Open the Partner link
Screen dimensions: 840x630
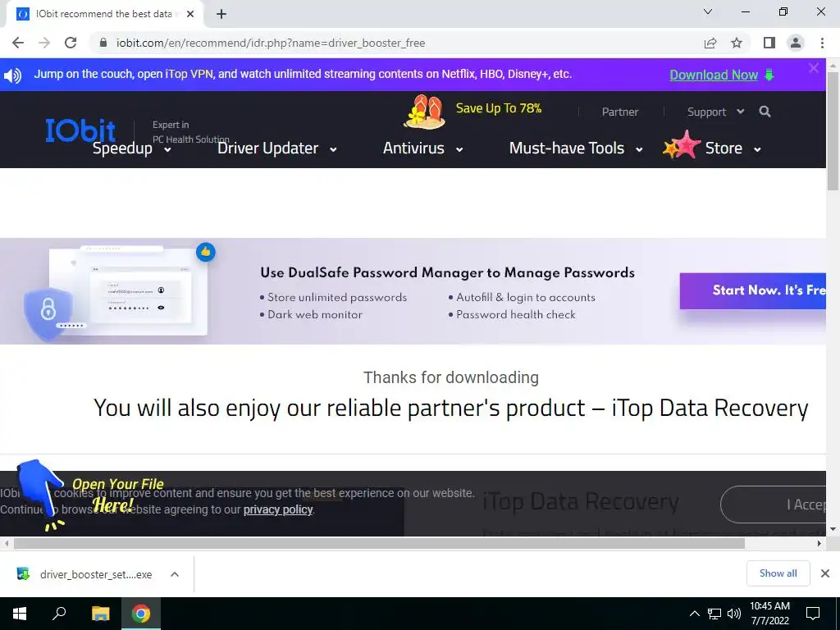620,112
